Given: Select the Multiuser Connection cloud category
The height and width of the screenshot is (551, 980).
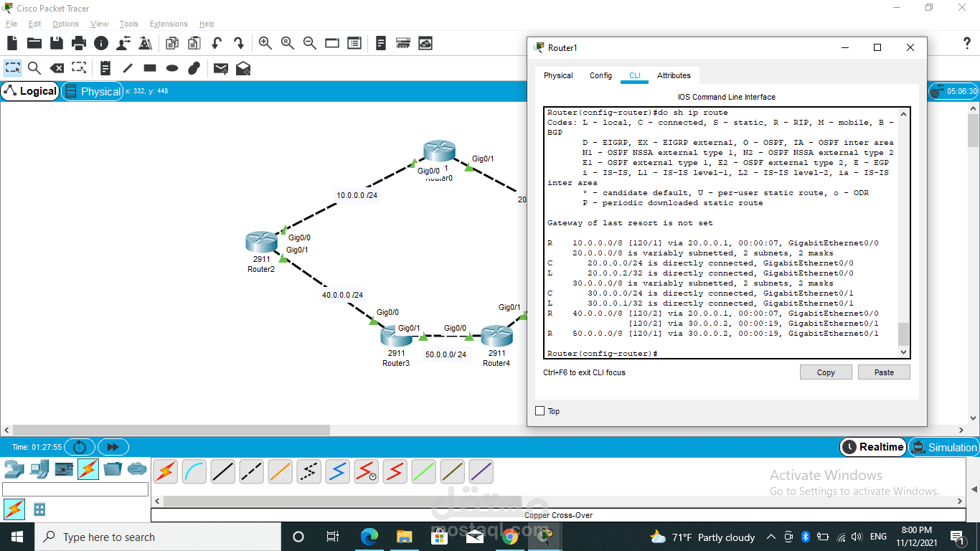Looking at the screenshot, I should pyautogui.click(x=137, y=469).
